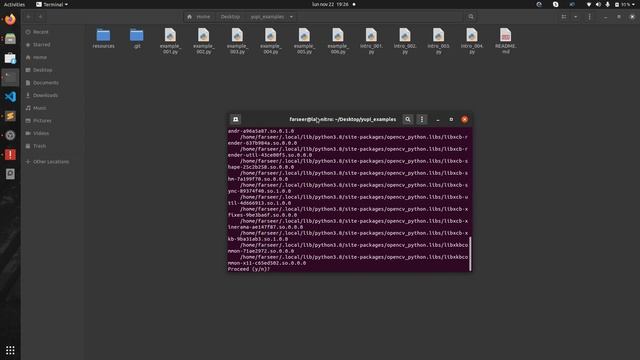Click Desktop in the Files path bar
Viewport: 640px width, 360px height.
coord(230,17)
